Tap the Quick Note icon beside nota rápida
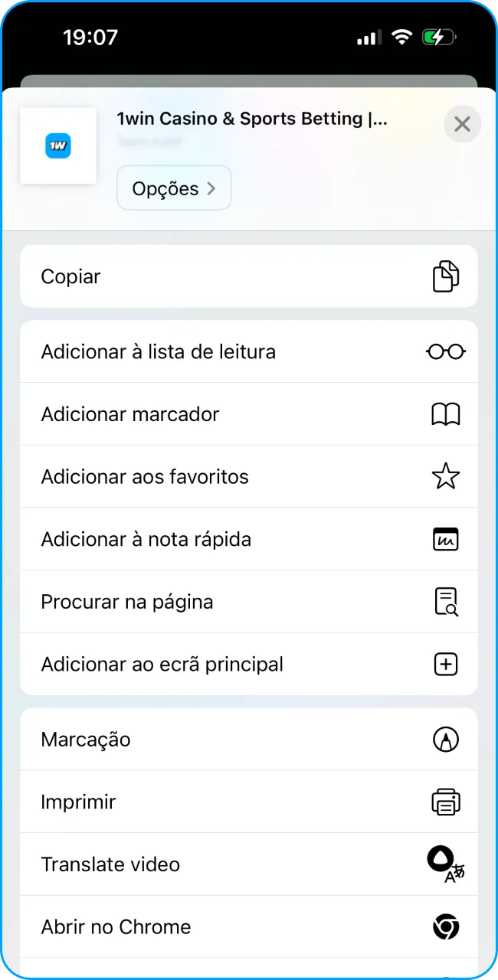The image size is (498, 980). [446, 539]
